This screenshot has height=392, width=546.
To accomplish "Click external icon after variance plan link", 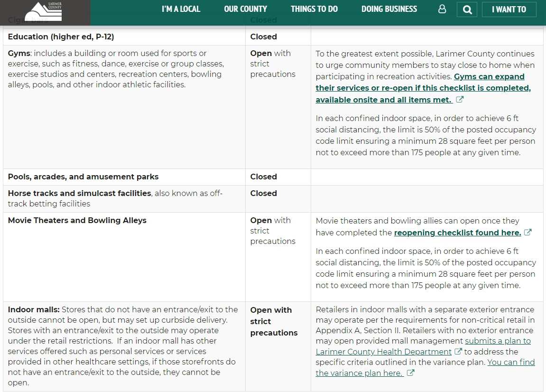I will 411,373.
